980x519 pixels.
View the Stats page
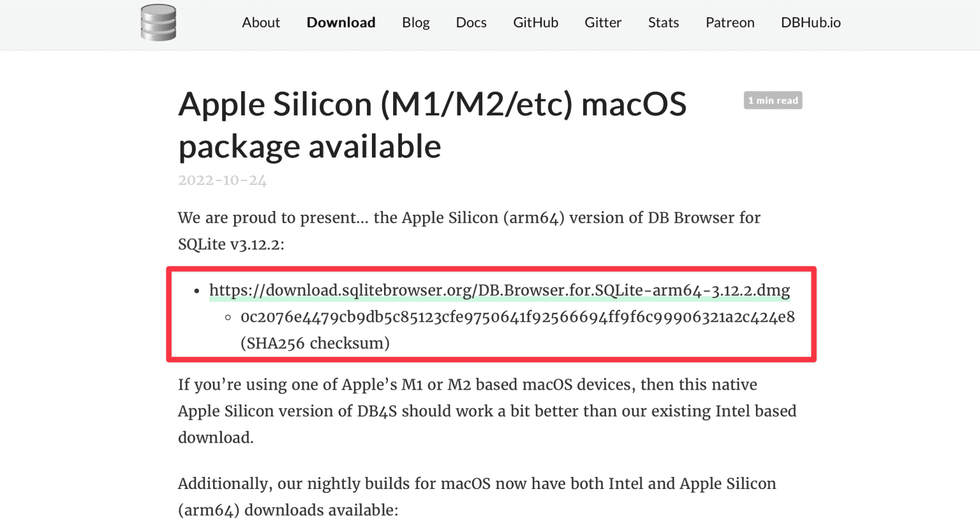[x=663, y=23]
